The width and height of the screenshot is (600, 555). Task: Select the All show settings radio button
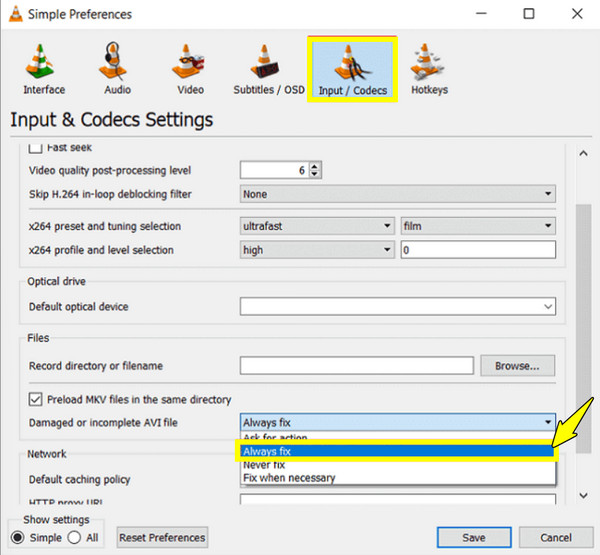[74, 537]
